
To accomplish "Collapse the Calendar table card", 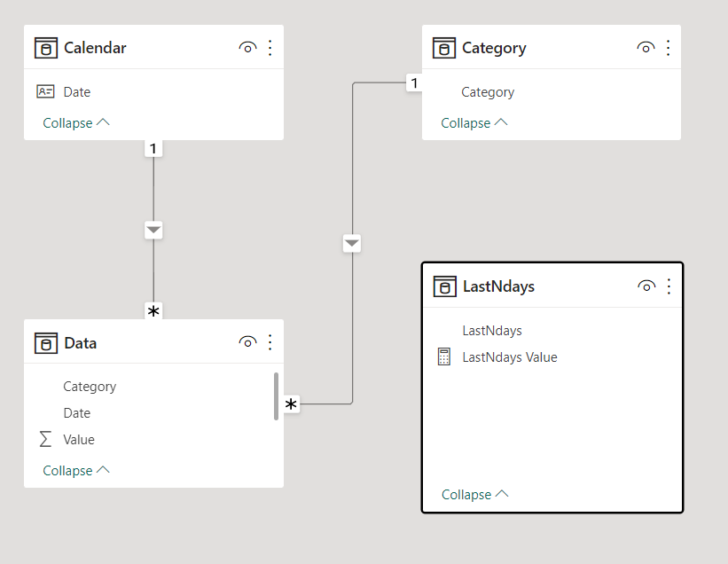I will 76,123.
